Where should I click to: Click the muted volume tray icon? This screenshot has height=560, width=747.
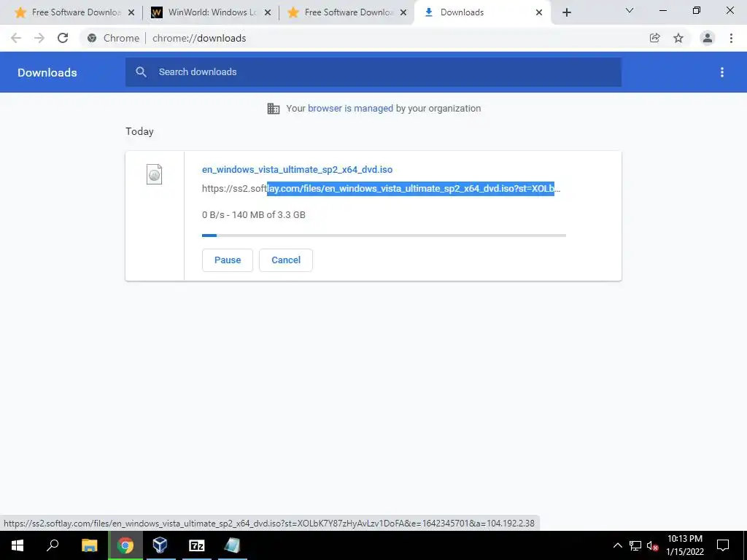coord(653,545)
